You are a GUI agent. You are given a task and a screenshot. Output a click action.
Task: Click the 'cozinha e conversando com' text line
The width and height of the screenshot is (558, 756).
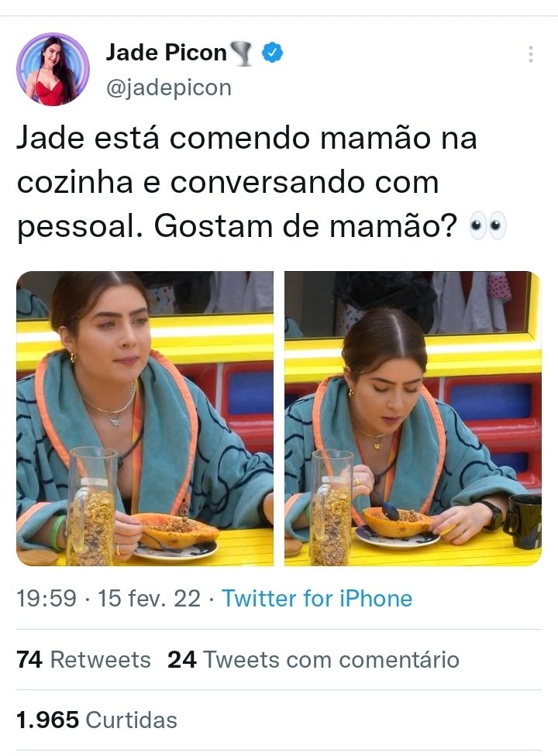click(228, 183)
